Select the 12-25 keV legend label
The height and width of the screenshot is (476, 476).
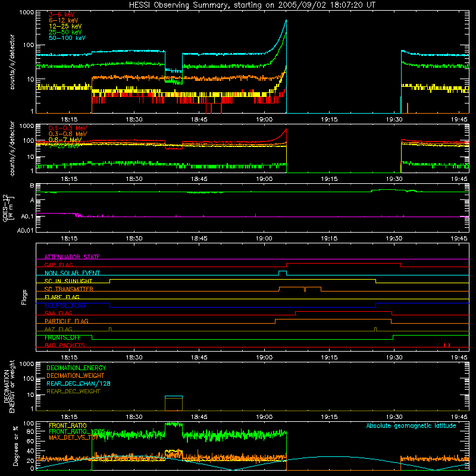(65, 26)
